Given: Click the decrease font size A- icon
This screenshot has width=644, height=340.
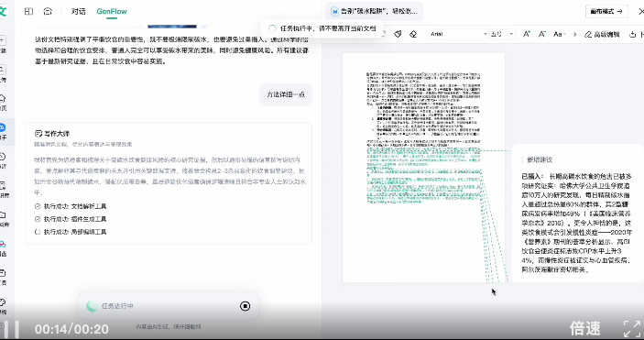Looking at the screenshot, I should (x=542, y=34).
